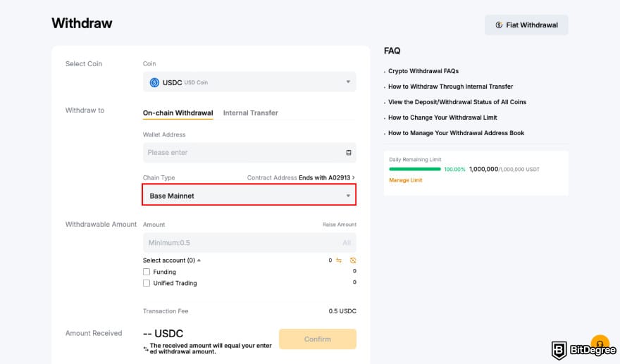Click the -- USDC amount received text
Screen dimensions: 620x364
163,334
